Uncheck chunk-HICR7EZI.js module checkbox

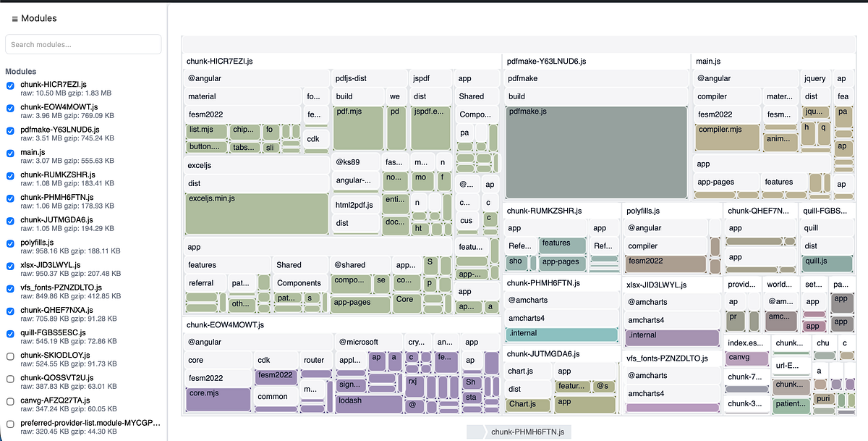pos(10,85)
